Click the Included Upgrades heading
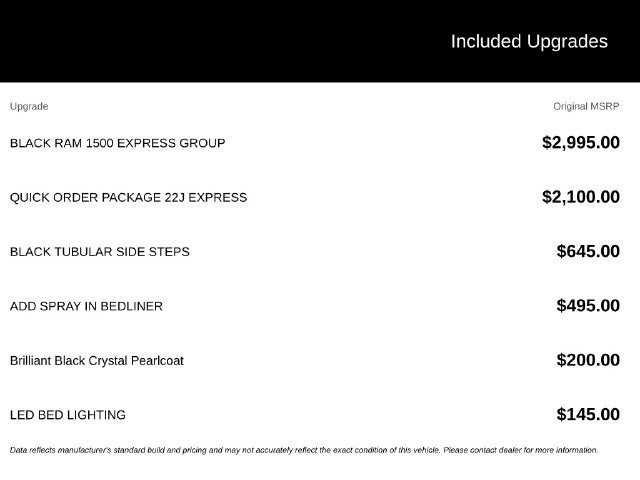Image resolution: width=640 pixels, height=480 pixels. [x=529, y=42]
